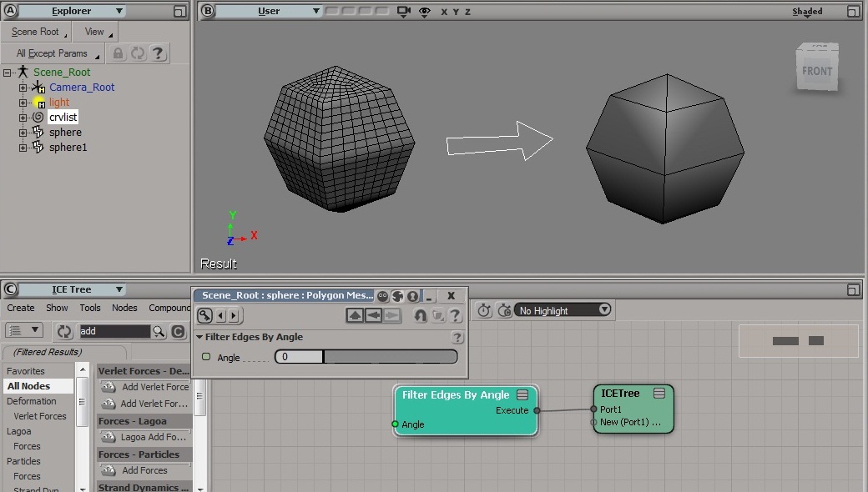
Task: Click the eye visibility icon in viewport
Action: (x=425, y=12)
